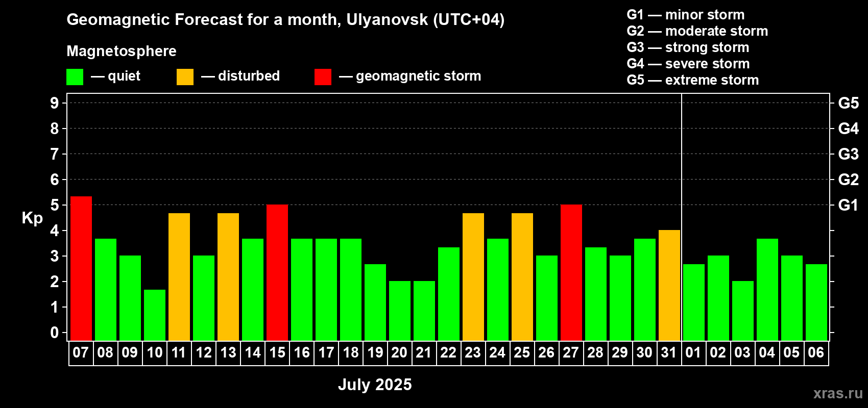Click the Kp value 0 axis label
The width and height of the screenshot is (868, 408).
[x=55, y=333]
